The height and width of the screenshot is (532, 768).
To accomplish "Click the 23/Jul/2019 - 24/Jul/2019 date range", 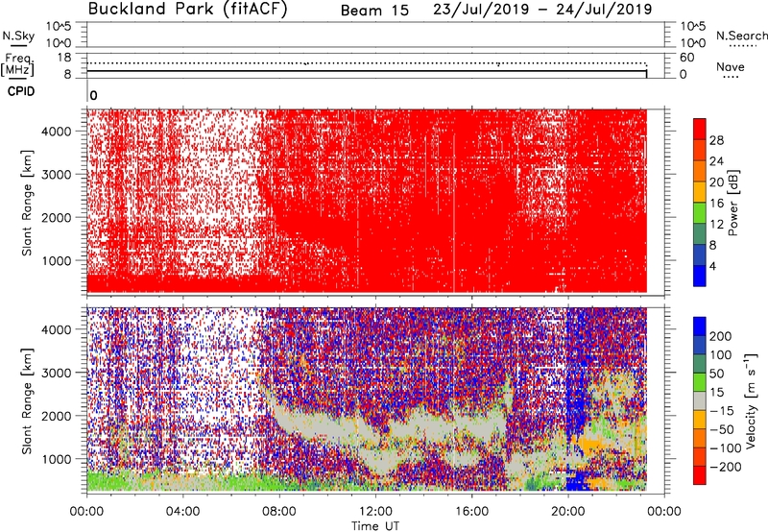I will [x=542, y=10].
